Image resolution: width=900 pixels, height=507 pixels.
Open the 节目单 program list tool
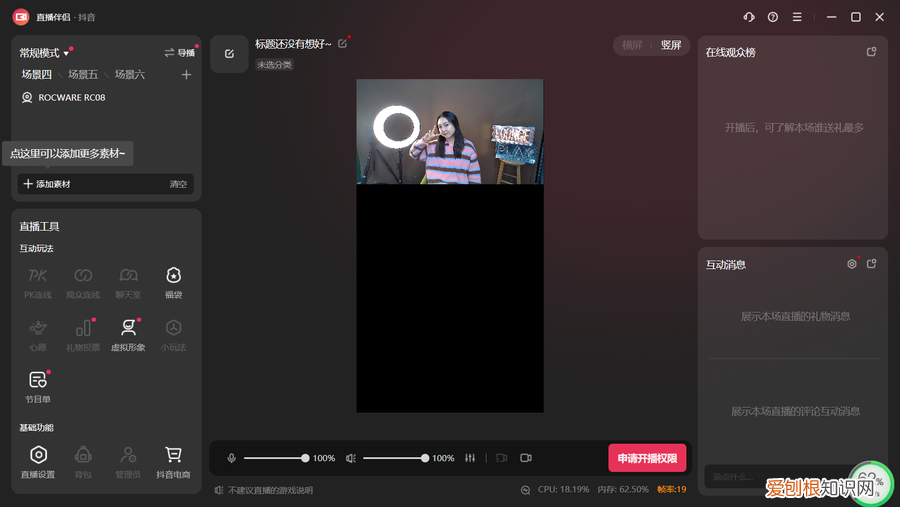[38, 388]
